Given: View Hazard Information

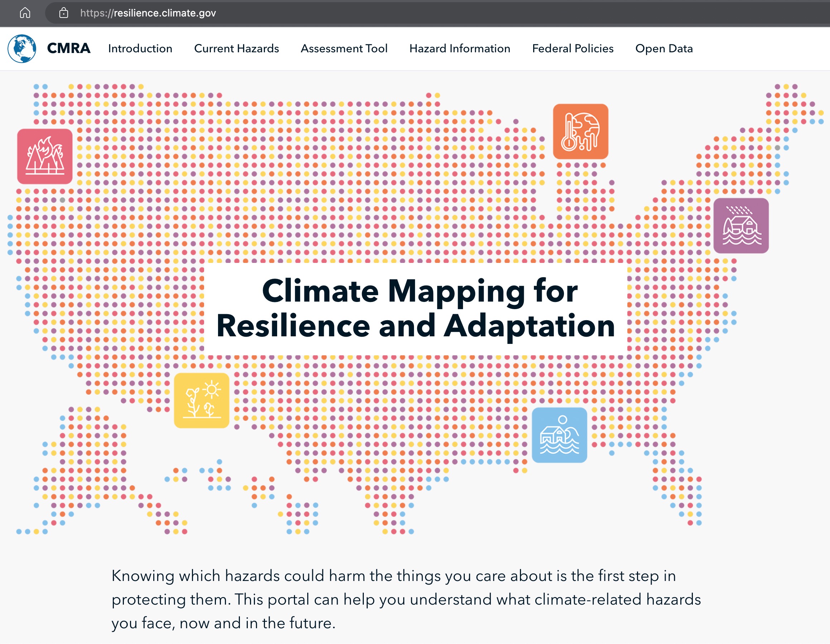Looking at the screenshot, I should tap(460, 49).
